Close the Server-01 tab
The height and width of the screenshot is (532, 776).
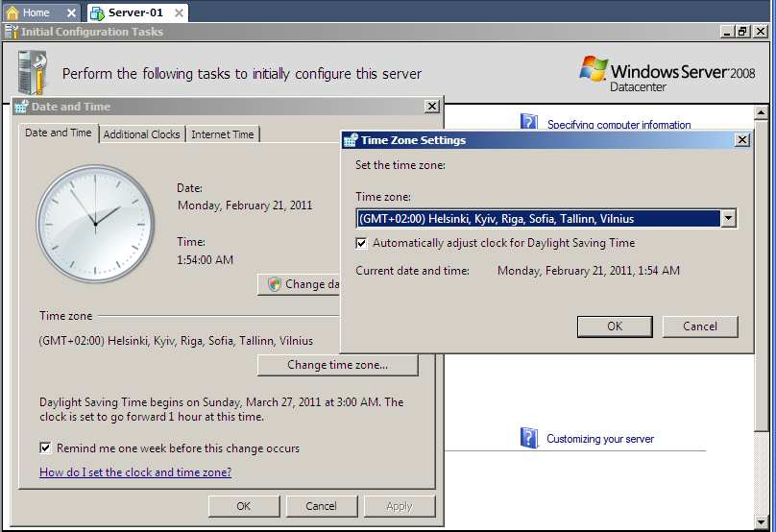click(180, 12)
